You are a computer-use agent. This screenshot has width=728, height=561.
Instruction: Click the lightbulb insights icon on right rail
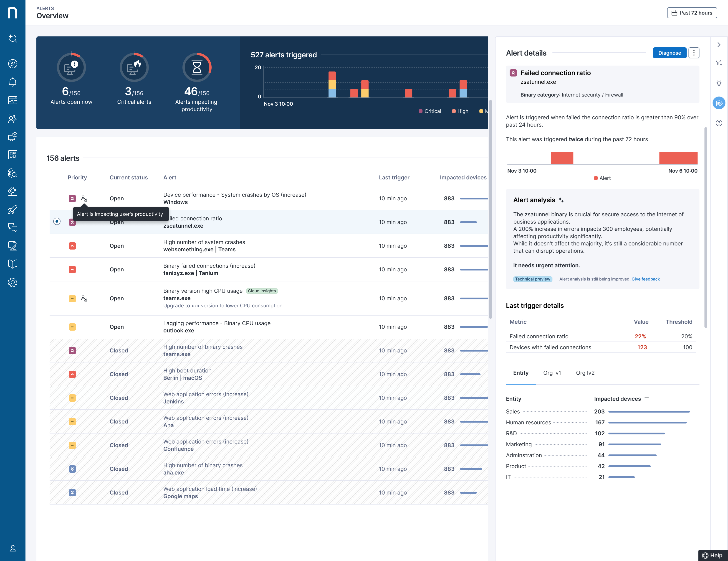click(719, 83)
